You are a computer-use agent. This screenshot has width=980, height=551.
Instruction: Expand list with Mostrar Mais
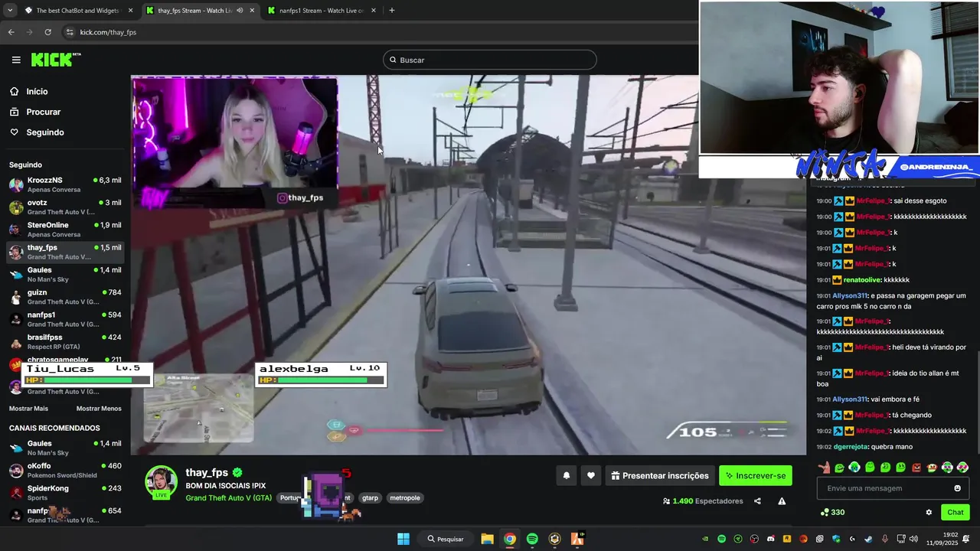(x=28, y=409)
